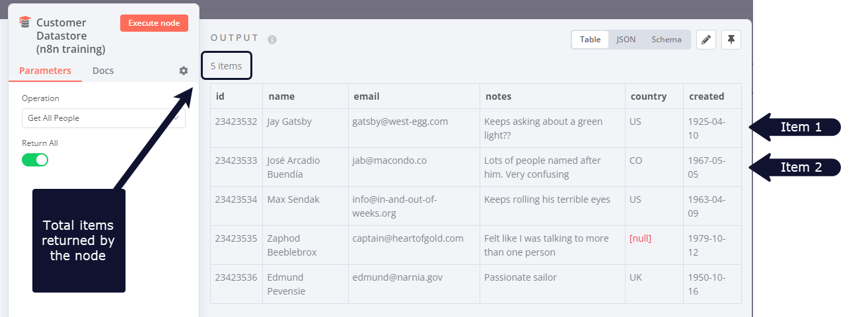The width and height of the screenshot is (868, 317).
Task: Click the edmund@narnia.gov email cell
Action: click(398, 277)
